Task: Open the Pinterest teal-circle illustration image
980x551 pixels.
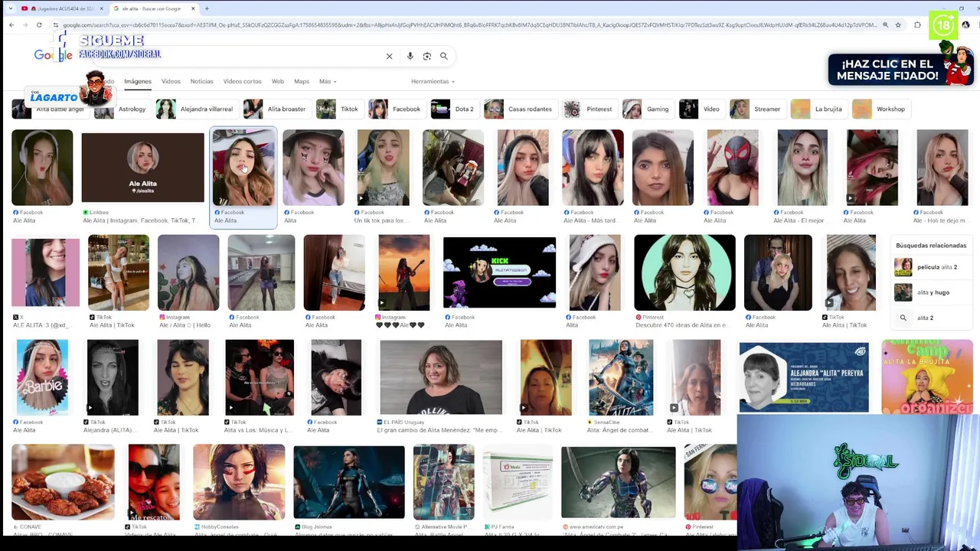Action: pyautogui.click(x=684, y=272)
